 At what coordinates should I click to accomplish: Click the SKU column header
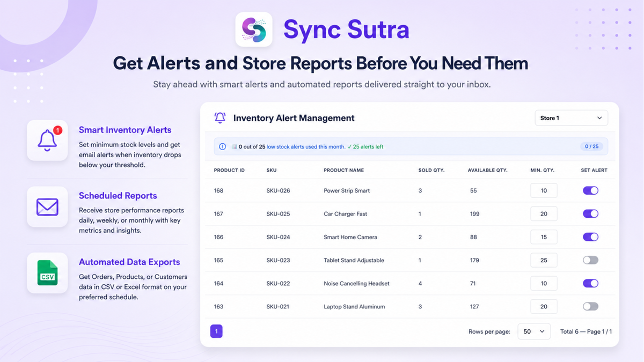coord(272,170)
